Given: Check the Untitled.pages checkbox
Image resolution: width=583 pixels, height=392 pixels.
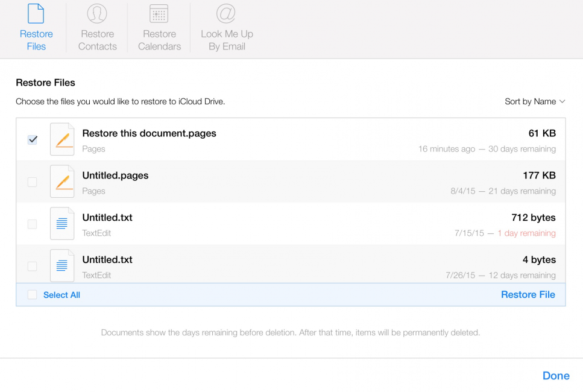Looking at the screenshot, I should point(33,182).
